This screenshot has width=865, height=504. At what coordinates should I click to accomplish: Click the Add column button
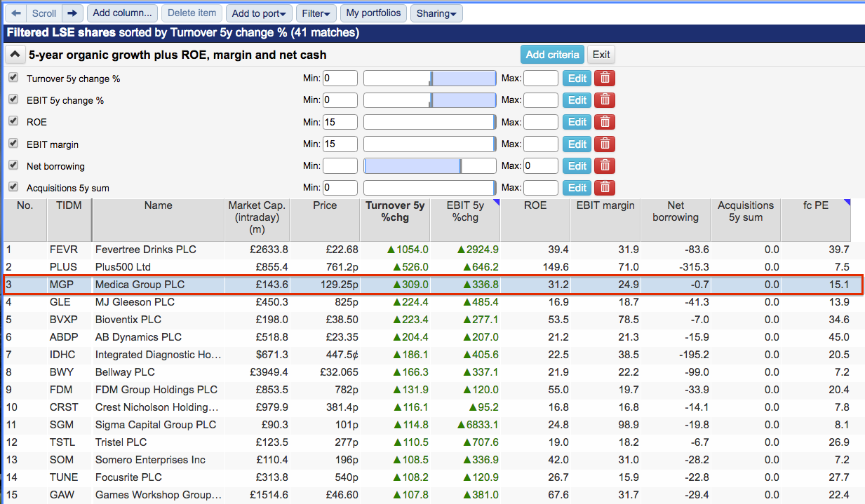point(122,13)
